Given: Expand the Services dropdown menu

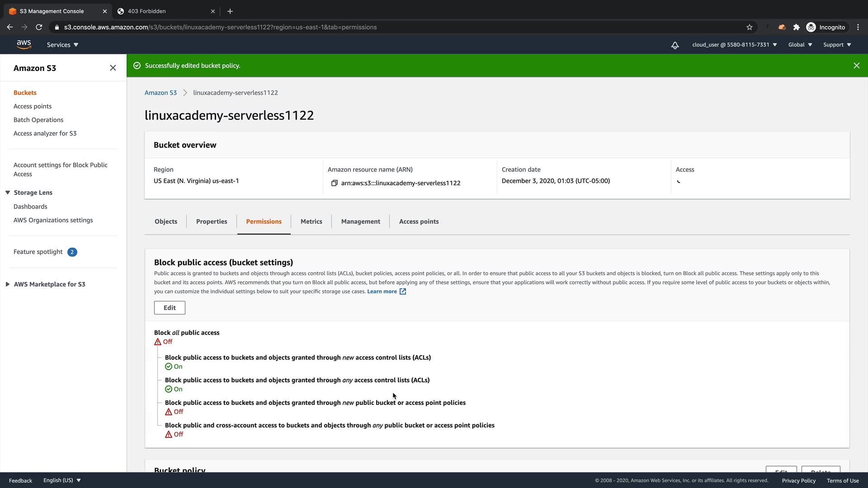Looking at the screenshot, I should pos(62,45).
